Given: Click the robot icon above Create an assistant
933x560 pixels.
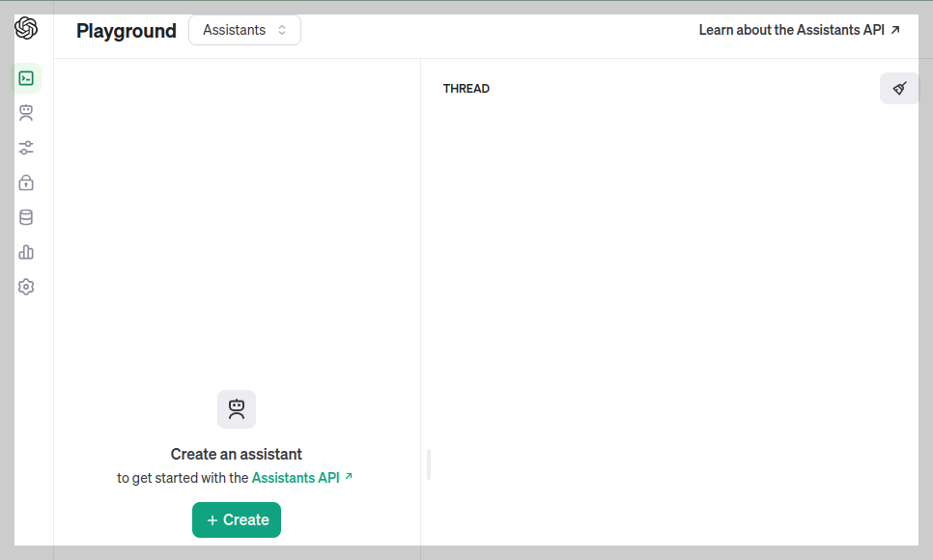Looking at the screenshot, I should (x=237, y=409).
